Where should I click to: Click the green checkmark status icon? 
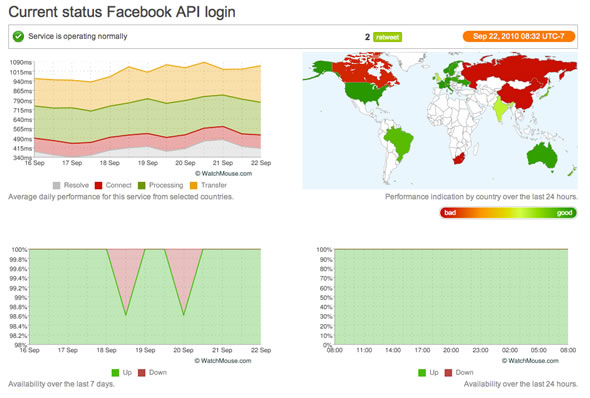click(18, 36)
